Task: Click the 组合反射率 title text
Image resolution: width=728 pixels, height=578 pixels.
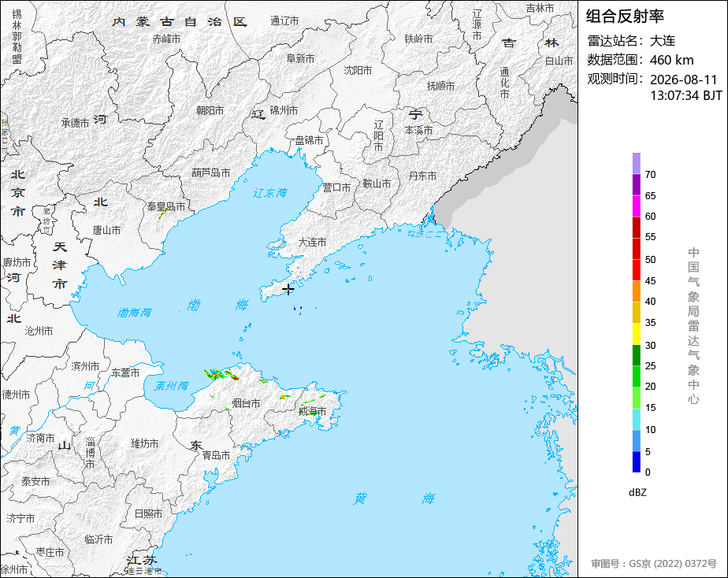Action: click(625, 17)
